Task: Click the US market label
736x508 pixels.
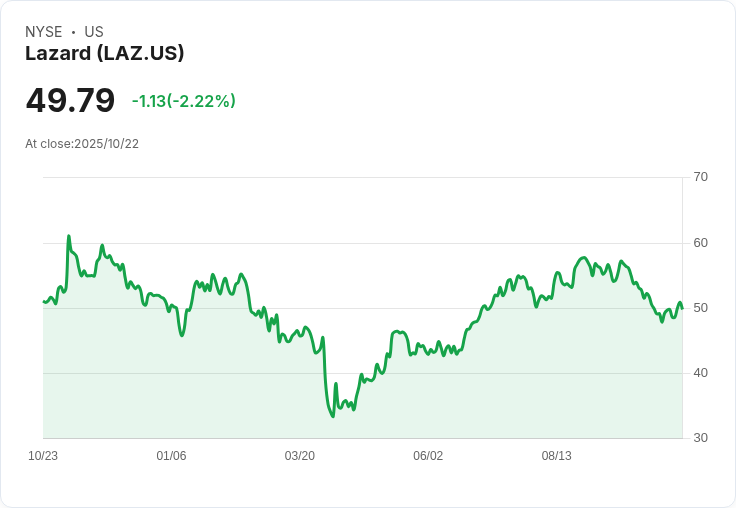Action: (94, 32)
